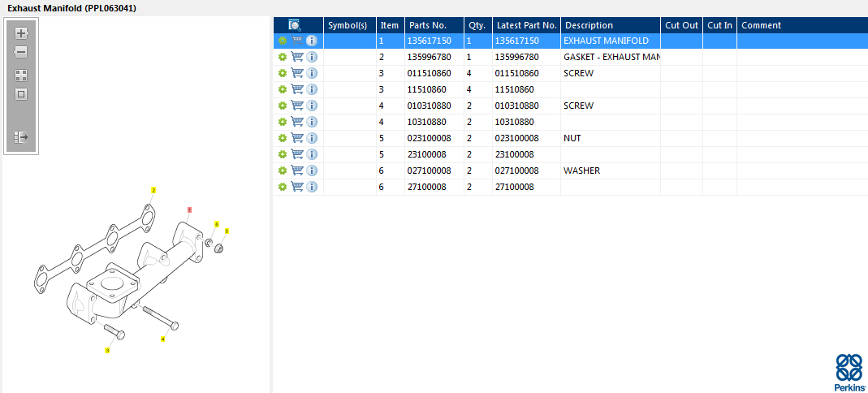Open info for EXHAUST MANIFOLD row

pos(312,41)
